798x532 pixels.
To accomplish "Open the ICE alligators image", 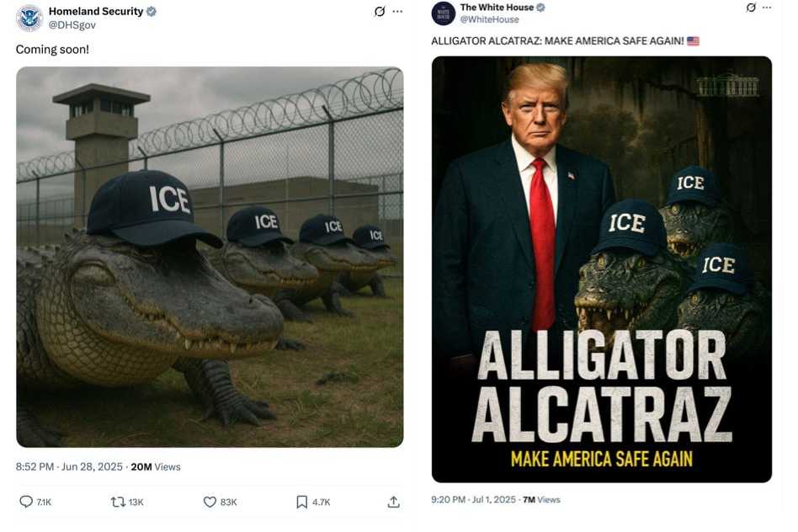I will tap(210, 257).
